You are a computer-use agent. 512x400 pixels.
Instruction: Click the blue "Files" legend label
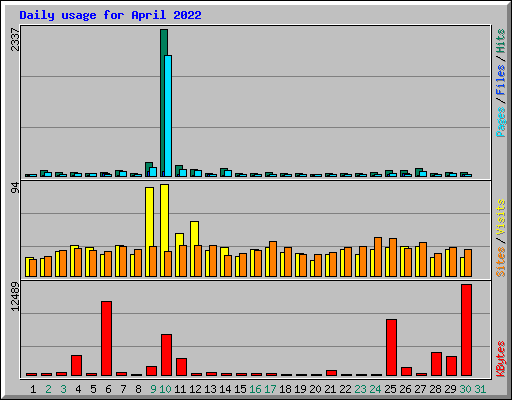click(501, 80)
